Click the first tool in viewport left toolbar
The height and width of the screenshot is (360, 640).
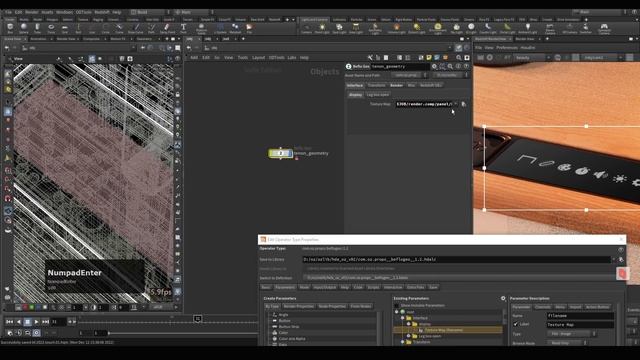pos(8,73)
